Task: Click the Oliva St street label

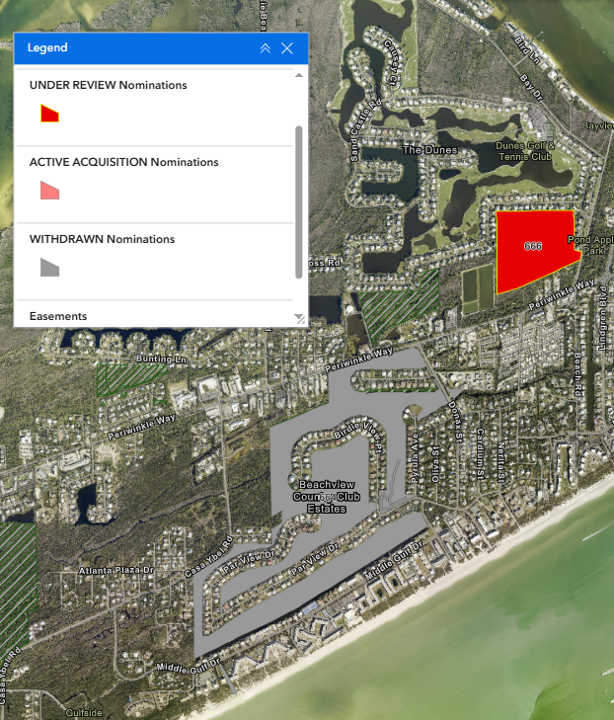Action: 434,465
